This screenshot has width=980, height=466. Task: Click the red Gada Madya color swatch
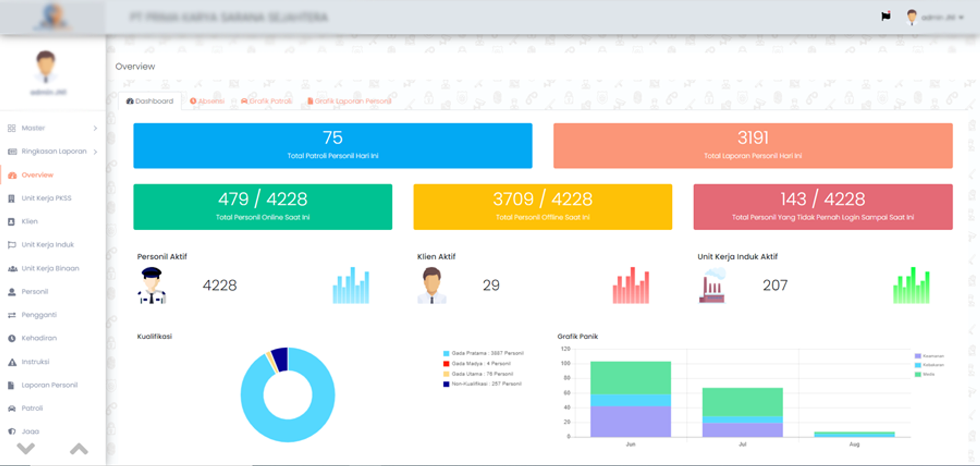[x=446, y=364]
